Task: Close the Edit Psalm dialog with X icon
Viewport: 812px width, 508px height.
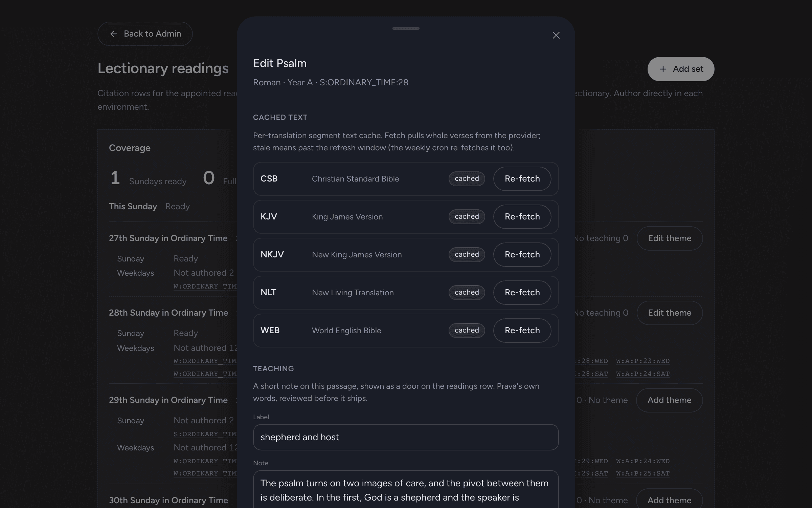Action: coord(556,35)
